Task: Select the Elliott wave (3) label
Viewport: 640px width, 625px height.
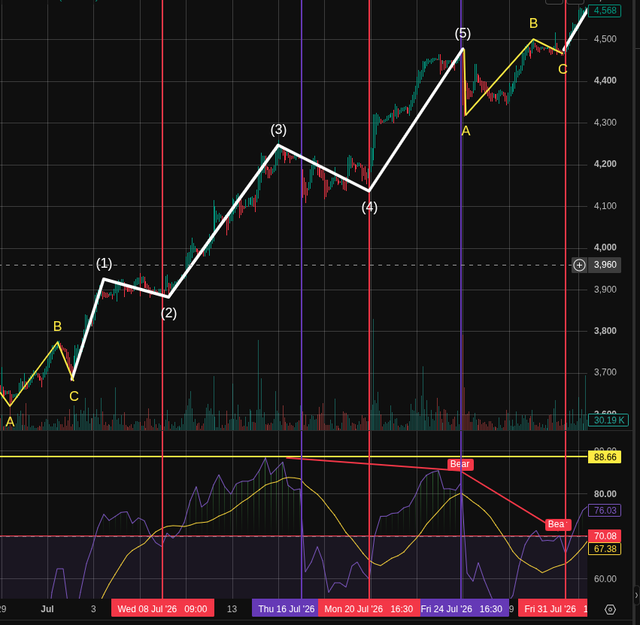Action: (278, 130)
